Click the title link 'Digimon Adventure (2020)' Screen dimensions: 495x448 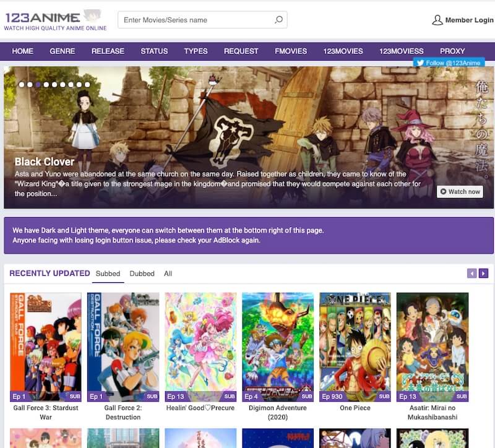278,412
